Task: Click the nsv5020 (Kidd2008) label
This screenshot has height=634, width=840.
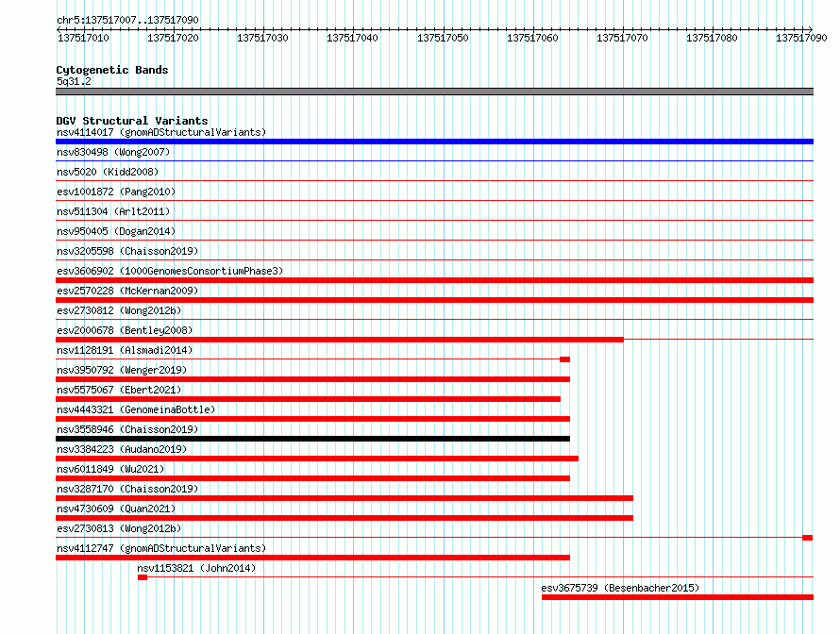Action: point(108,172)
